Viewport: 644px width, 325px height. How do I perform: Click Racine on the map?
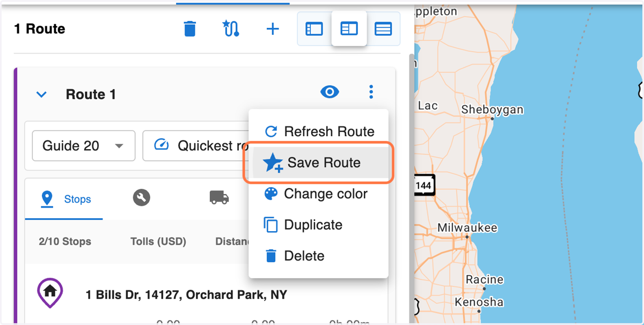point(485,279)
